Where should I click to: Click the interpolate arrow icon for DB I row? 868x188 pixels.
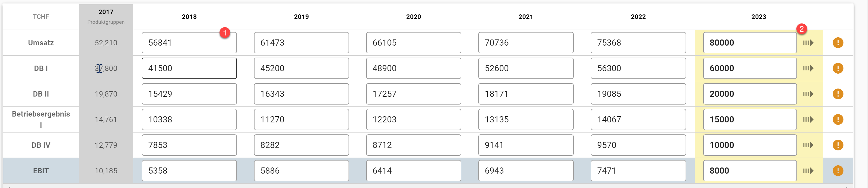point(808,68)
